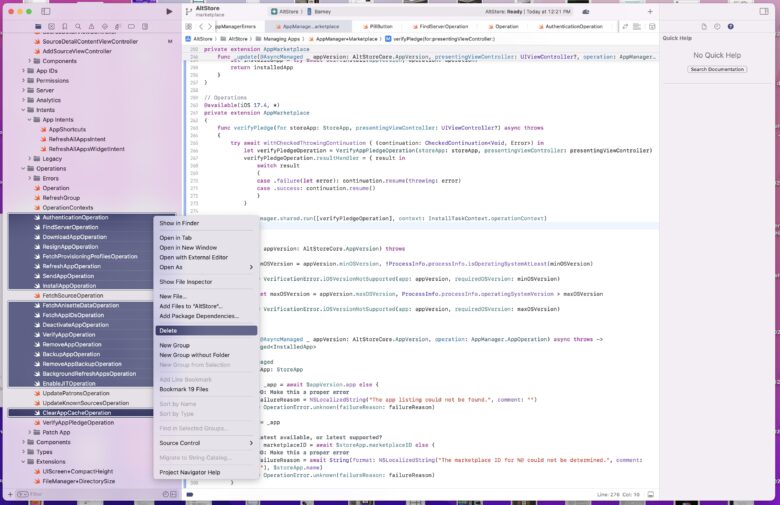Viewport: 780px width, 505px height.
Task: Toggle the inspector panel visibility
Action: click(x=763, y=11)
